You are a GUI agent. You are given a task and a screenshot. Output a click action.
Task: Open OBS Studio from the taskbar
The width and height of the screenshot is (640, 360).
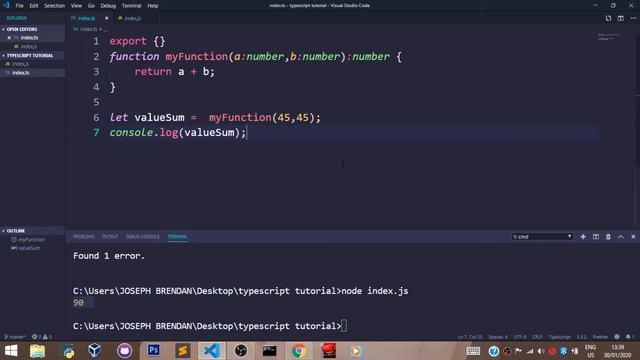coord(241,351)
